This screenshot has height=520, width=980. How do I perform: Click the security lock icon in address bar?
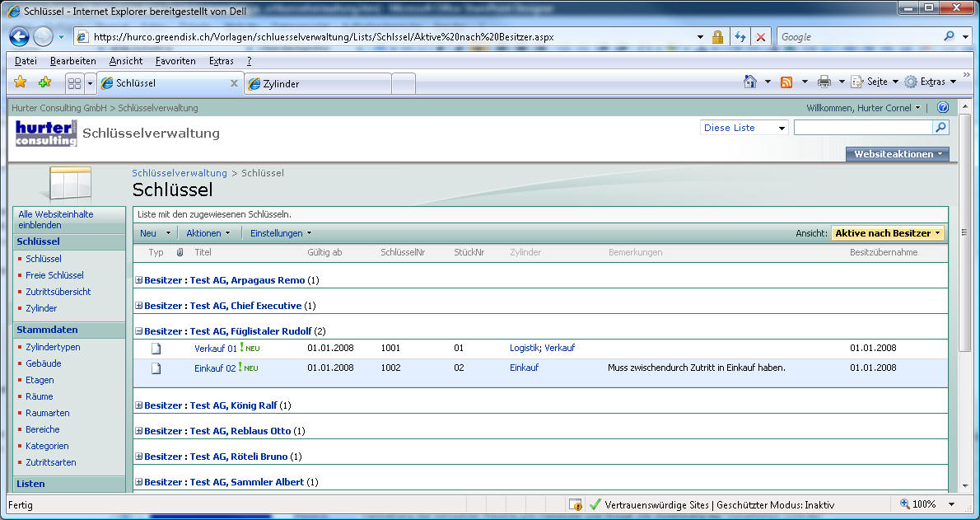click(717, 37)
